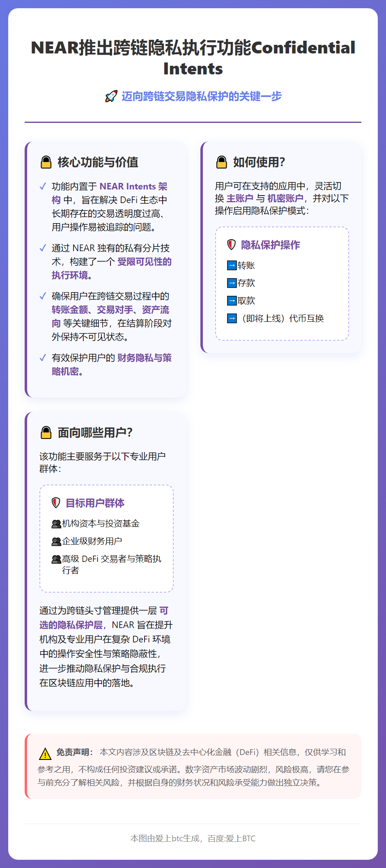Click the highlighted text 主账户
The height and width of the screenshot is (868, 386).
coord(240,199)
